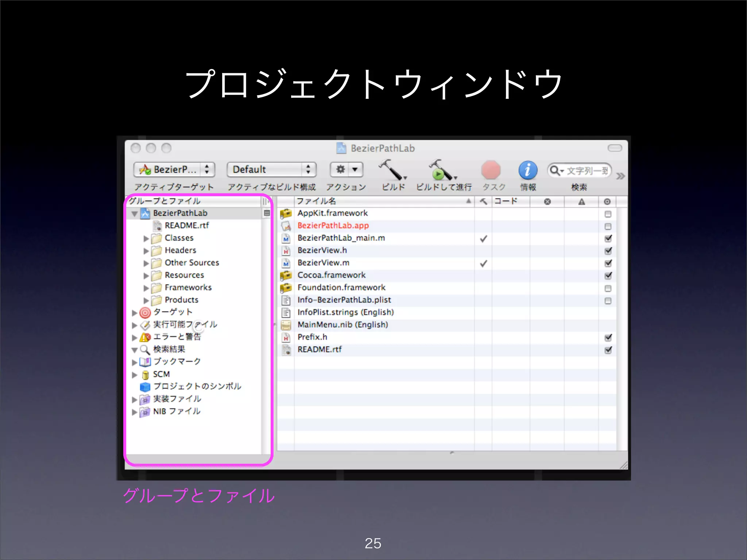Image resolution: width=747 pixels, height=560 pixels.
Task: Select Cocoa.framework toolbox icon
Action: tap(286, 275)
